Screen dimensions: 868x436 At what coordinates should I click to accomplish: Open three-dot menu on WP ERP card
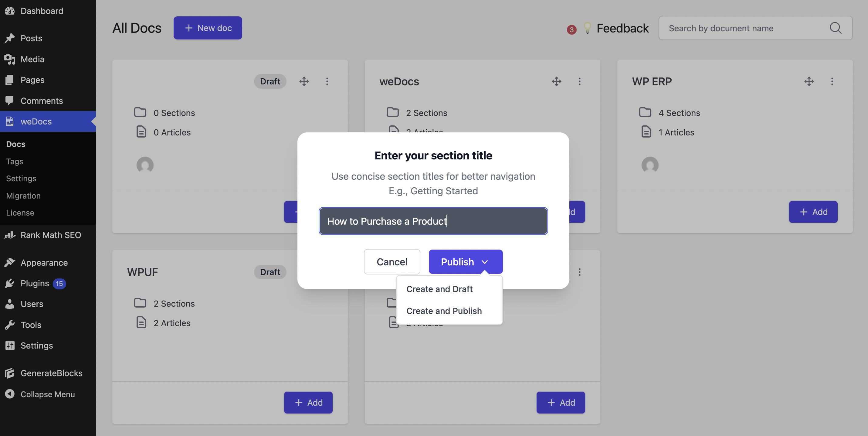[832, 81]
